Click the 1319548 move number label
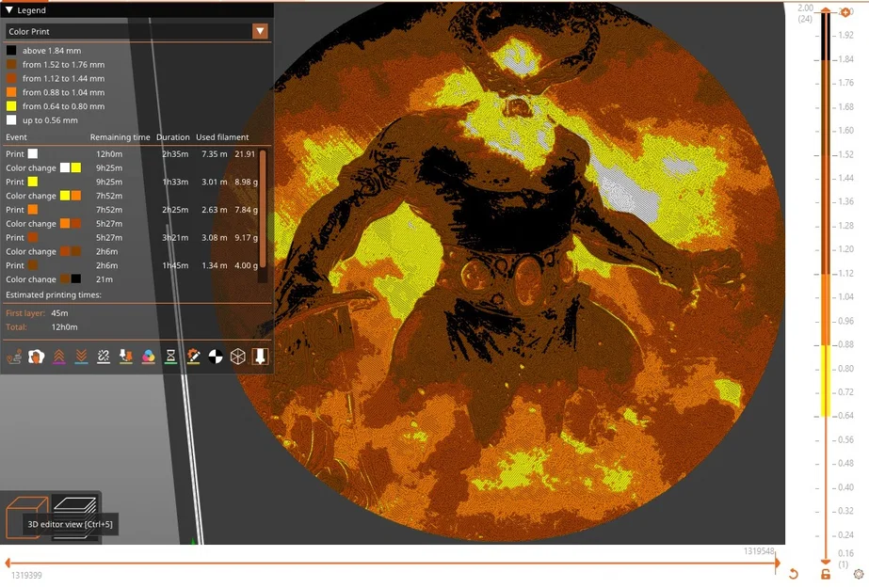This screenshot has height=588, width=869. point(759,551)
